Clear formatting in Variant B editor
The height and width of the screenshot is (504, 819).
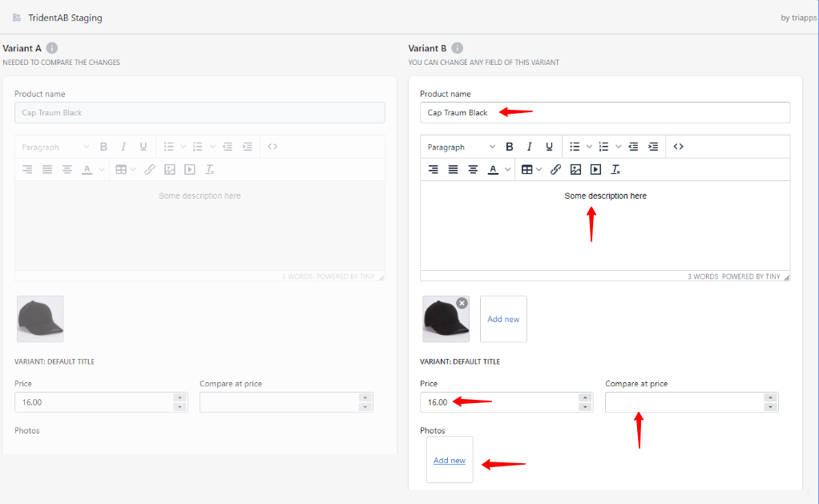coord(615,170)
